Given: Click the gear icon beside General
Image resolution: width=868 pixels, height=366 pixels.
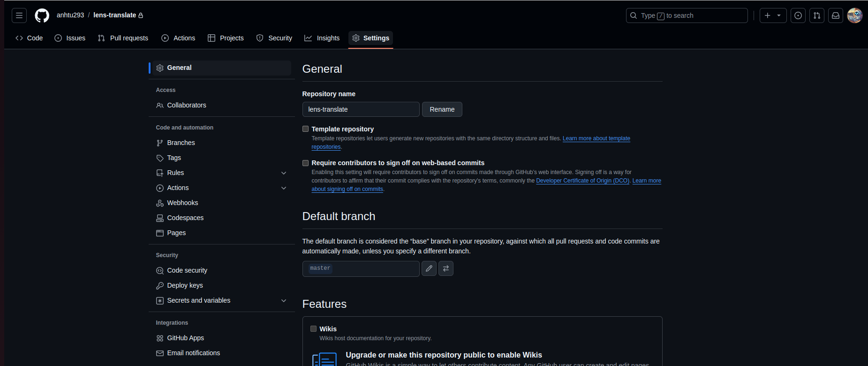Looking at the screenshot, I should [160, 68].
